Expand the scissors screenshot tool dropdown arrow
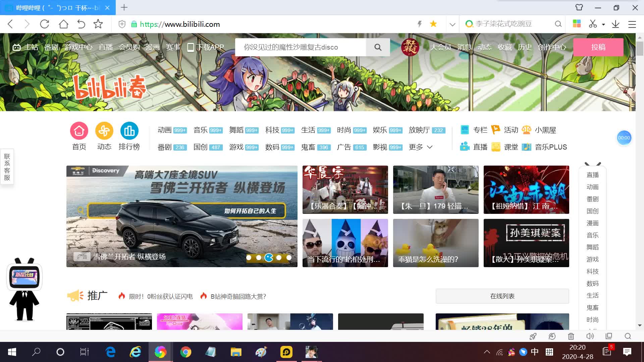The image size is (644, 362). click(x=603, y=24)
